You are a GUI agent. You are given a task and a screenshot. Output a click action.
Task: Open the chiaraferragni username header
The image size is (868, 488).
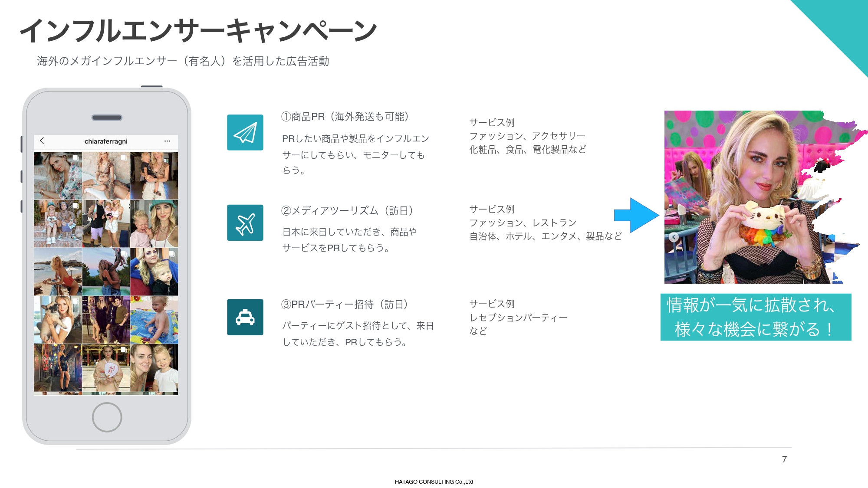pyautogui.click(x=106, y=141)
